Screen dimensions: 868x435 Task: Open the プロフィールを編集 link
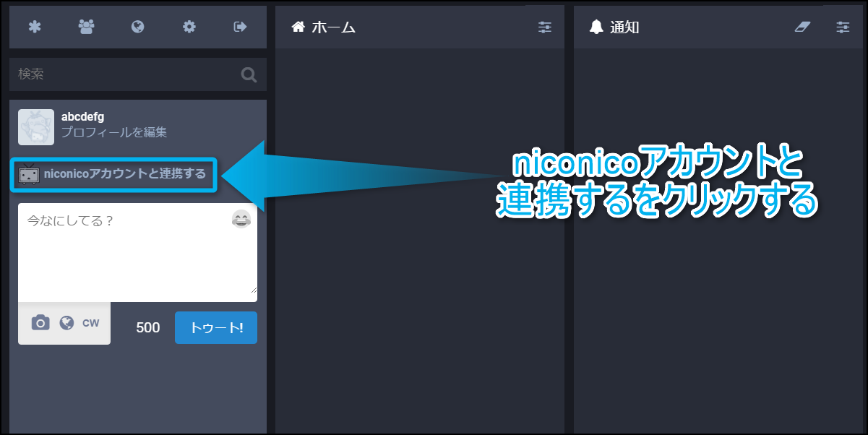114,133
